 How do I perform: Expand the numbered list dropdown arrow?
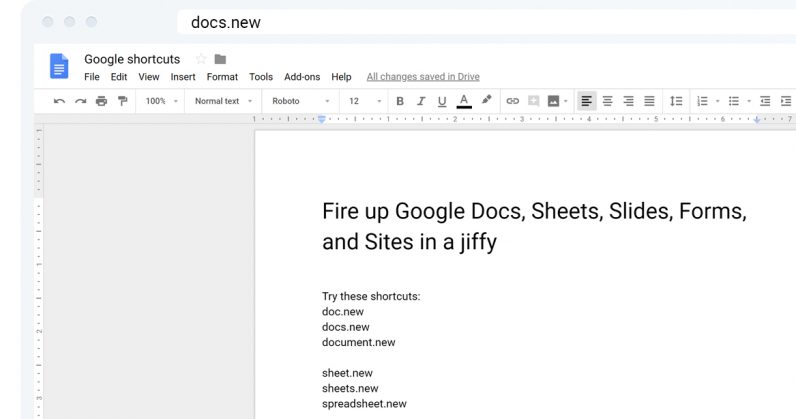coord(718,101)
